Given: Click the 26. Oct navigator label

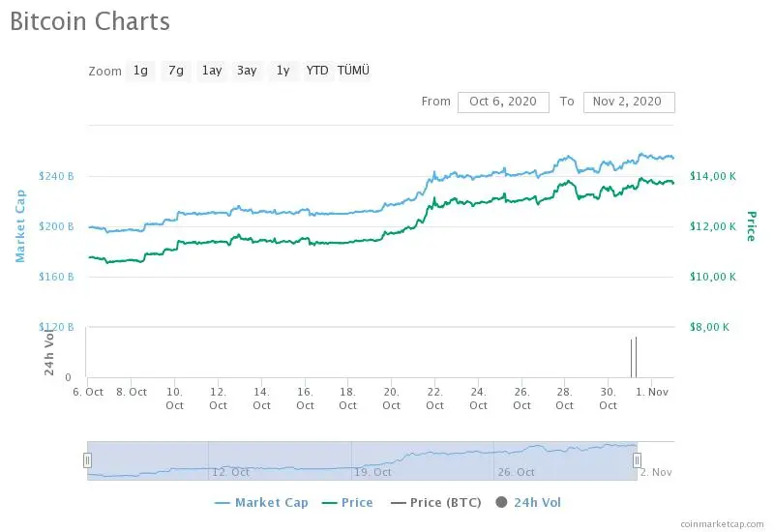Looking at the screenshot, I should click(x=516, y=472).
